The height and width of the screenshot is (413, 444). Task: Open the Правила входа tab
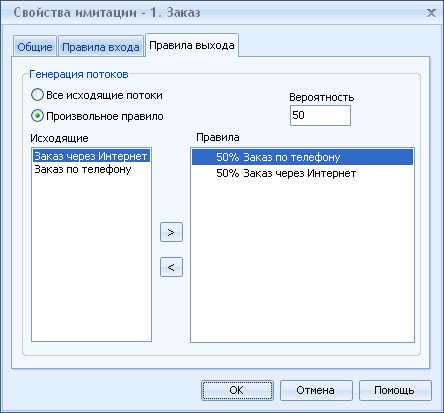point(101,47)
